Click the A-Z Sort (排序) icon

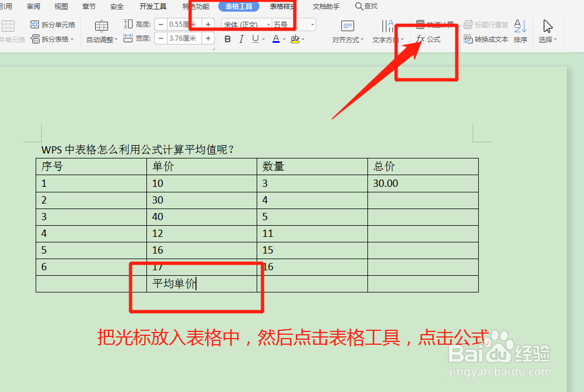click(x=520, y=26)
